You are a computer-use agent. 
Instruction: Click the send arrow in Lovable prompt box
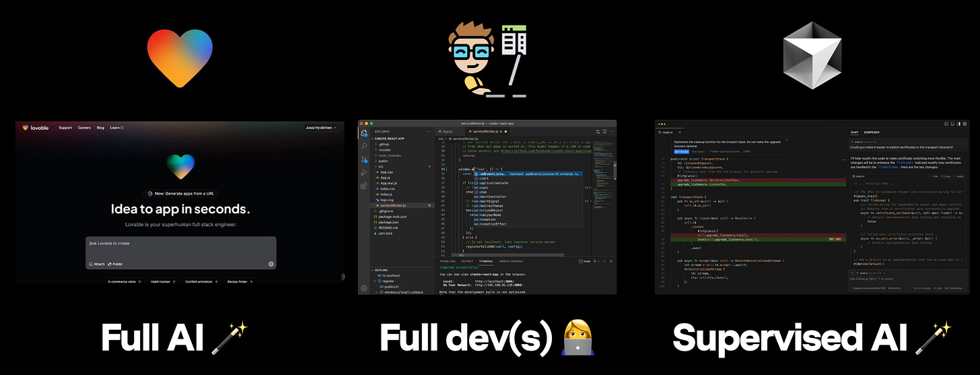tap(271, 264)
